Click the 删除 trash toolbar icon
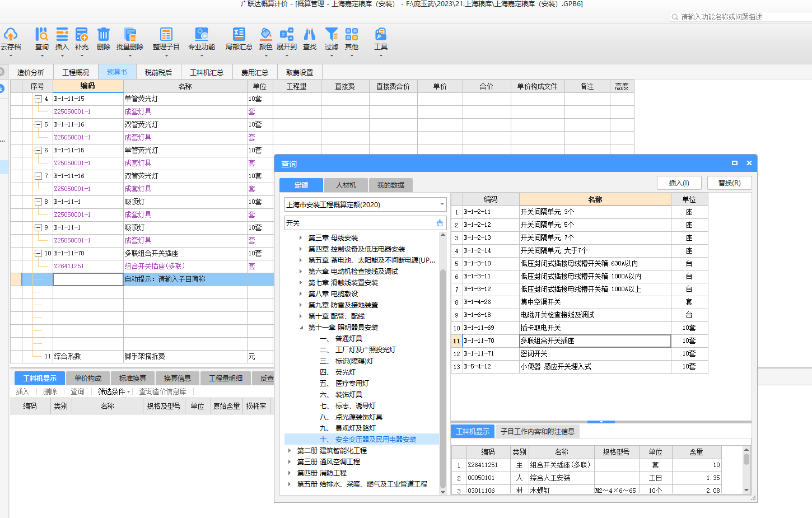 [x=103, y=39]
